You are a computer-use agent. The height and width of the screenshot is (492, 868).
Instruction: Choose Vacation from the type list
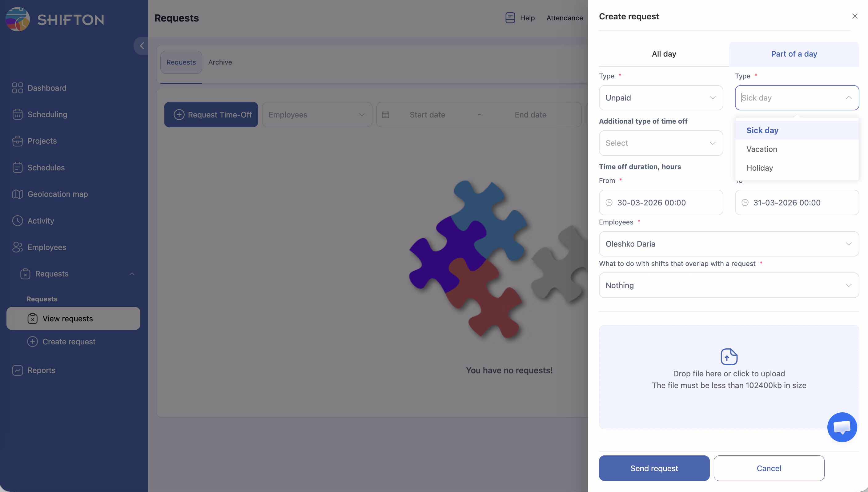762,149
